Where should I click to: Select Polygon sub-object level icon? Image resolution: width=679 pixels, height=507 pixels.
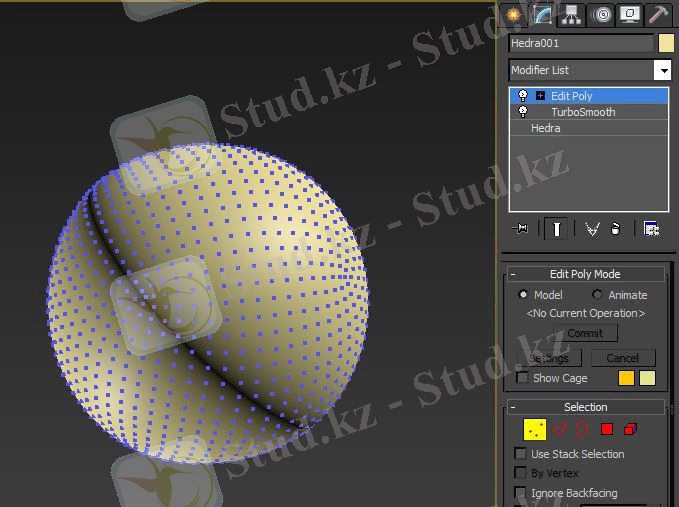click(x=606, y=430)
